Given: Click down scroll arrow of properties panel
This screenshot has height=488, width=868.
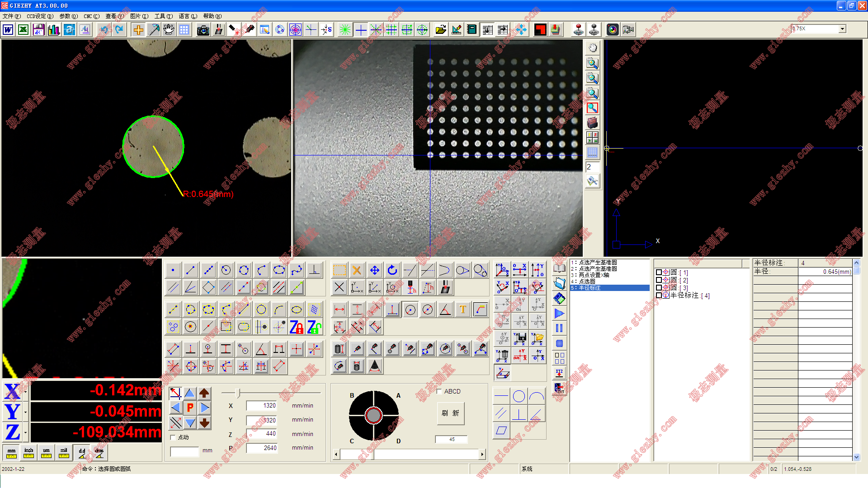Looking at the screenshot, I should (x=856, y=457).
